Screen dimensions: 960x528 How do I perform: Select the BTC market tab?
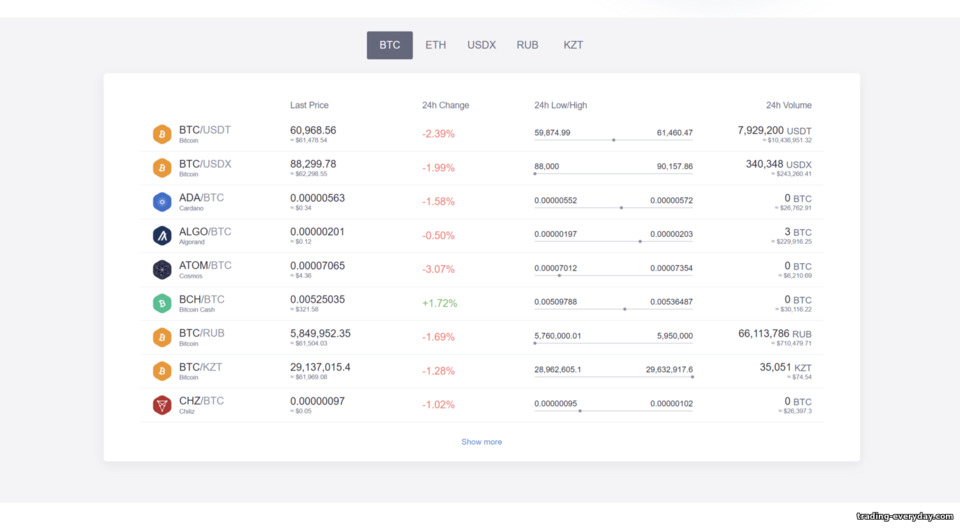click(x=389, y=45)
